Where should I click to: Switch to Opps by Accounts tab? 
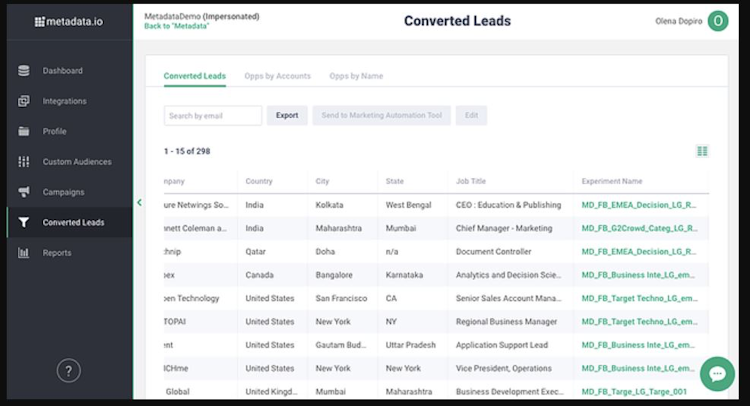coord(277,76)
